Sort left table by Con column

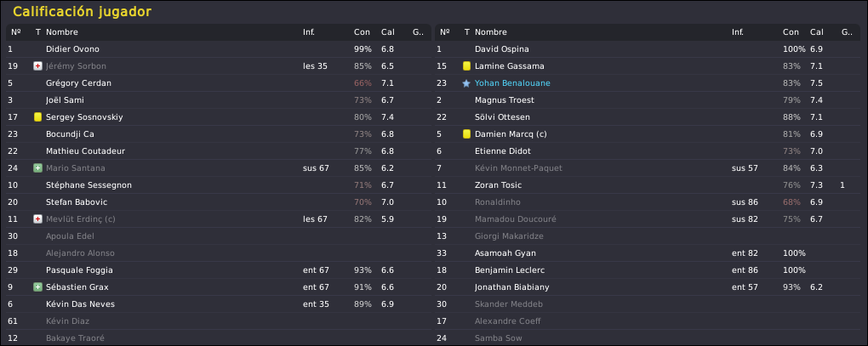pyautogui.click(x=362, y=32)
